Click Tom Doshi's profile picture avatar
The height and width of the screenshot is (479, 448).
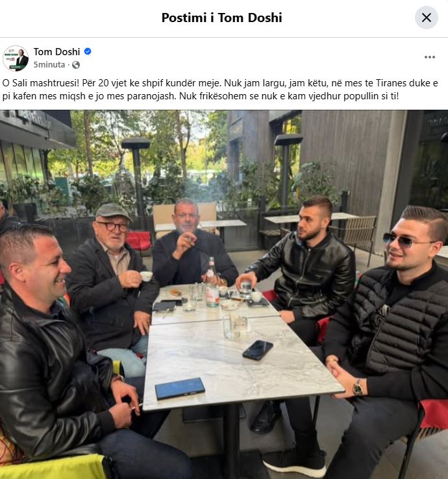tap(16, 58)
